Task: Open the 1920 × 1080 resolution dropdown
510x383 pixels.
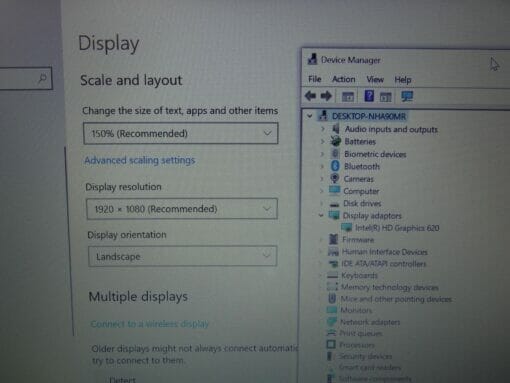Action: [182, 209]
